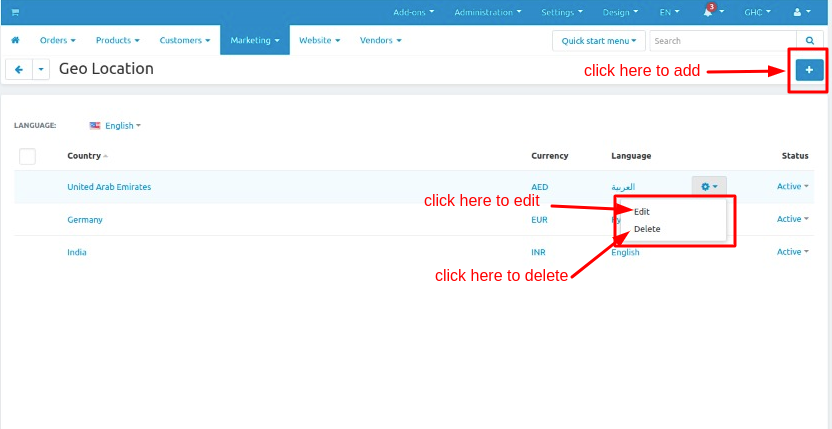
Task: Open the Settings dropdown
Action: coord(562,12)
